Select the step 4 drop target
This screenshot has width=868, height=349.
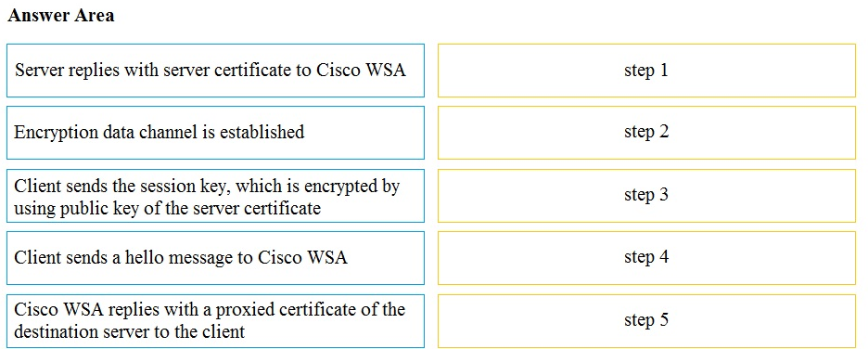point(646,258)
